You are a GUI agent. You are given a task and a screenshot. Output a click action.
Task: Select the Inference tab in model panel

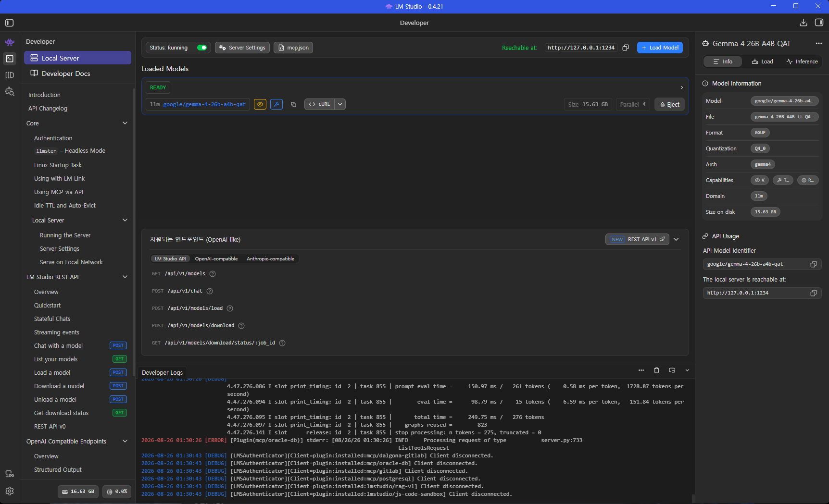tap(802, 61)
